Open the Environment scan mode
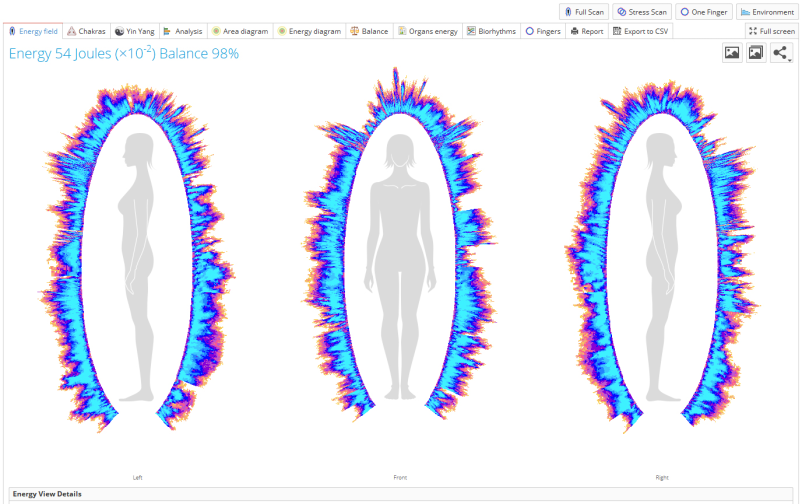The height and width of the screenshot is (504, 802). pyautogui.click(x=767, y=11)
